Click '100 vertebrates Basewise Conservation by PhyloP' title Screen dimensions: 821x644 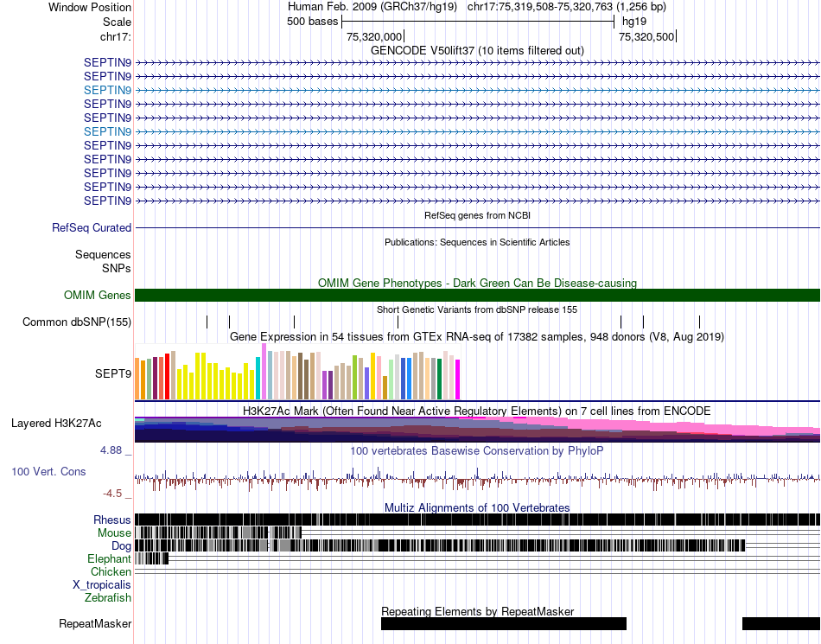coord(477,451)
